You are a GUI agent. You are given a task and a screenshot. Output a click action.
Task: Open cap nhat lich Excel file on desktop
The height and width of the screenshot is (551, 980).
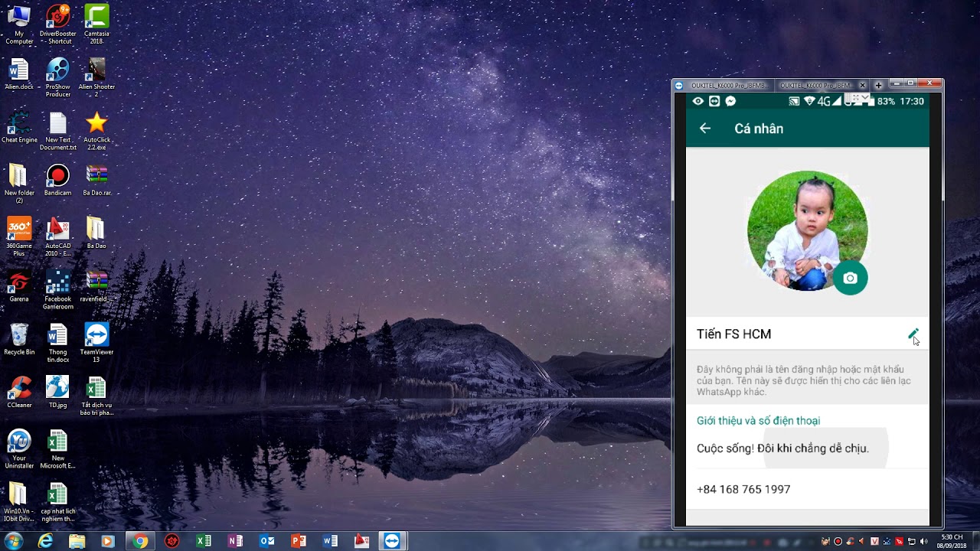(58, 502)
